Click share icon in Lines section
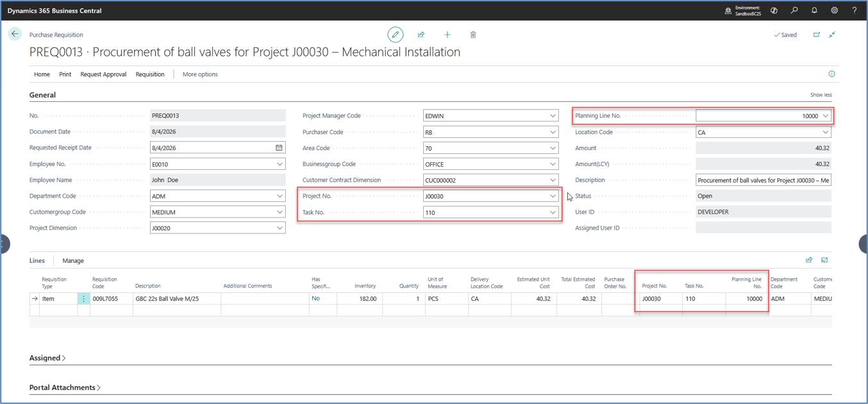The height and width of the screenshot is (404, 868). [809, 260]
